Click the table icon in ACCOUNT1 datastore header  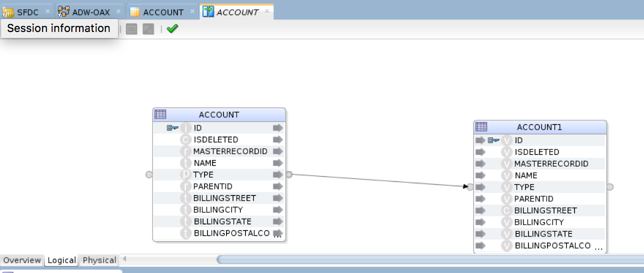pos(481,127)
